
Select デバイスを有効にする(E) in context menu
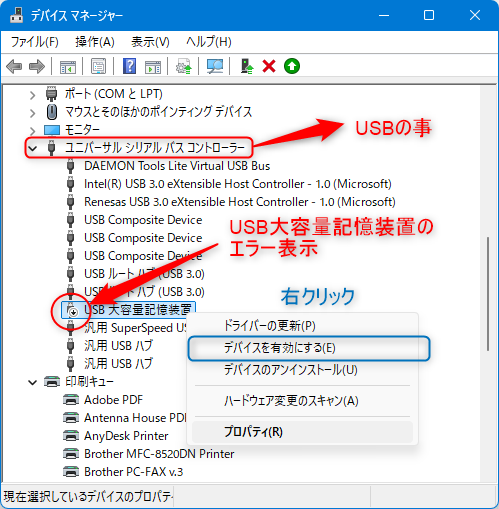coord(280,348)
